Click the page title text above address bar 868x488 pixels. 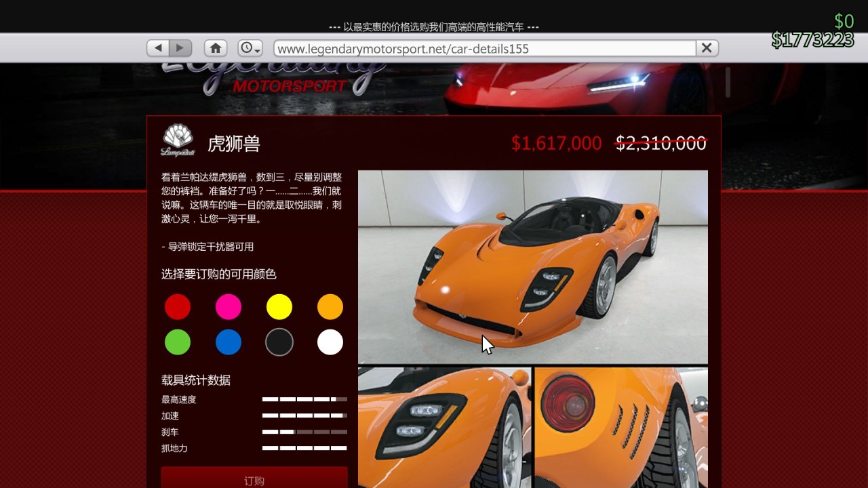[x=434, y=27]
